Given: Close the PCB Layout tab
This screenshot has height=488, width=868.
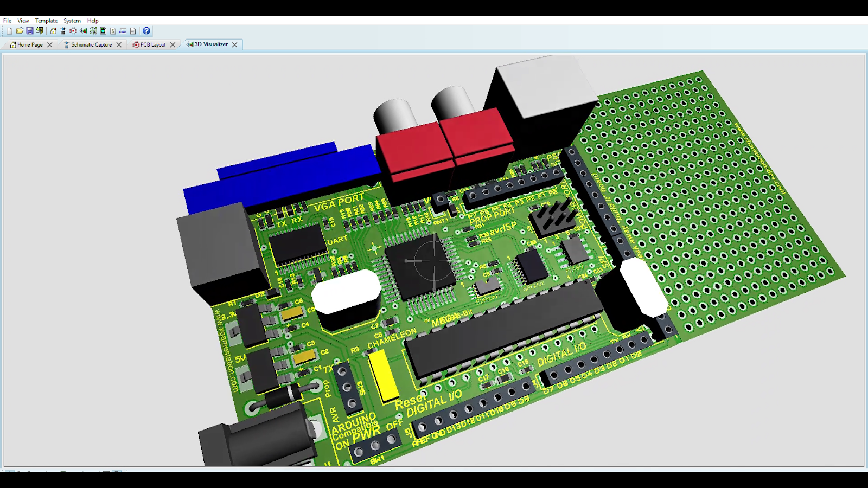Looking at the screenshot, I should click(x=173, y=45).
